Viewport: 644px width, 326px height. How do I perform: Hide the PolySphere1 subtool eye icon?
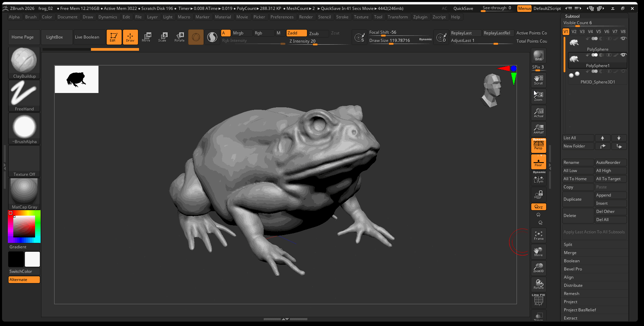623,55
